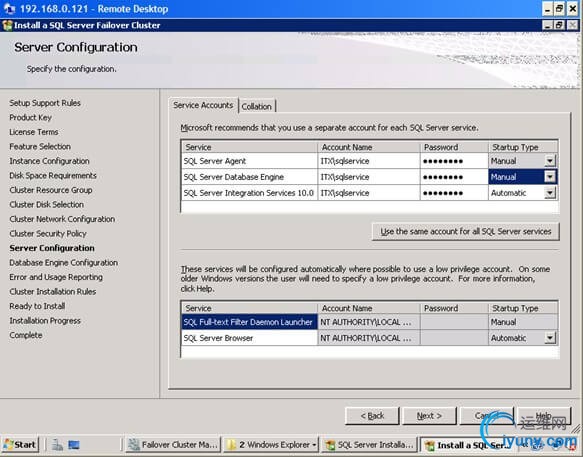Expand Startup Type dropdown for Integration Services 10.0
Viewport: 583px width, 457px height.
pos(550,193)
